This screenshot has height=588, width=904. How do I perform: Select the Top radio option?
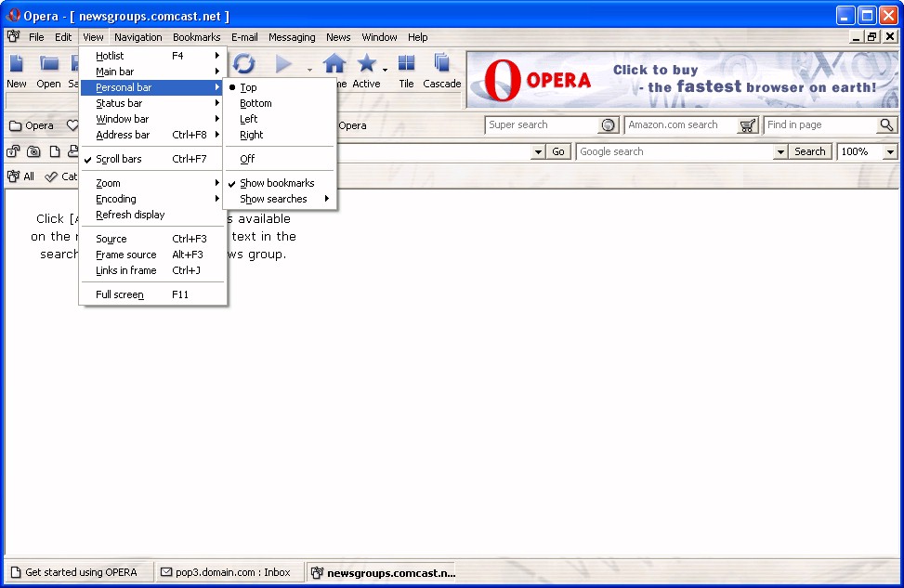pyautogui.click(x=248, y=87)
